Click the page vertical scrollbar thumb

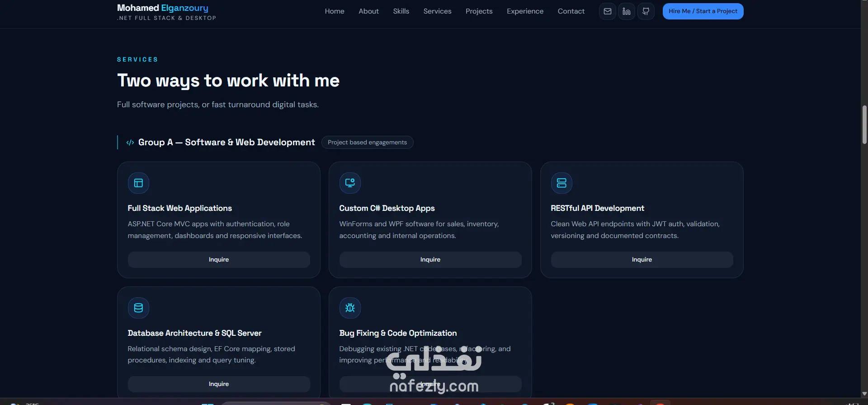(x=864, y=125)
